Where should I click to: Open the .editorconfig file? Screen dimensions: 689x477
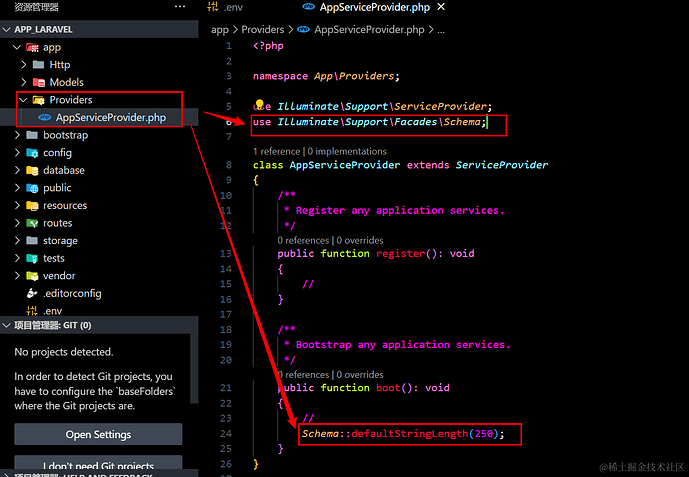pyautogui.click(x=70, y=293)
